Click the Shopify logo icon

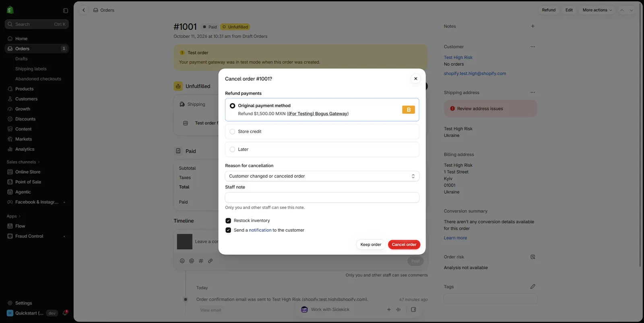pos(10,10)
